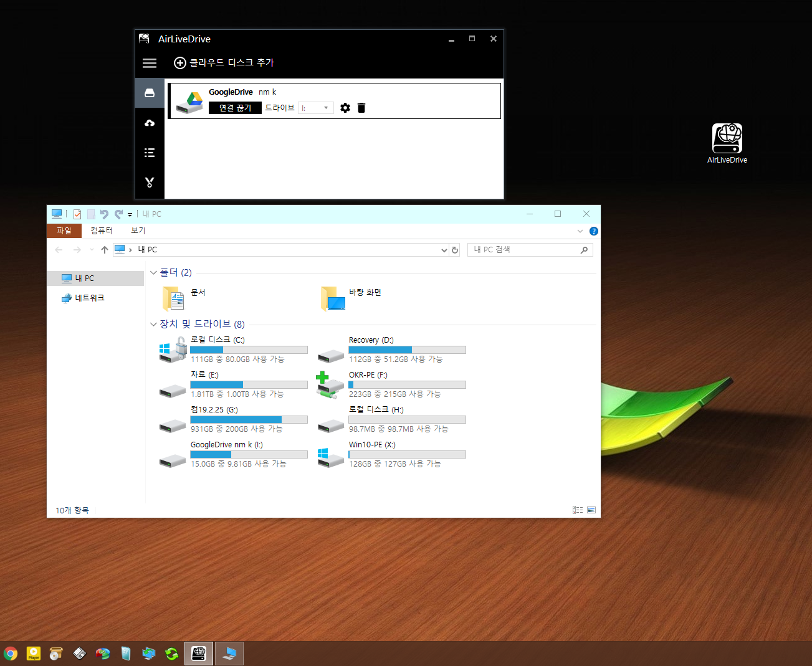
Task: Click Redo in Explorer quick access toolbar
Action: [118, 214]
